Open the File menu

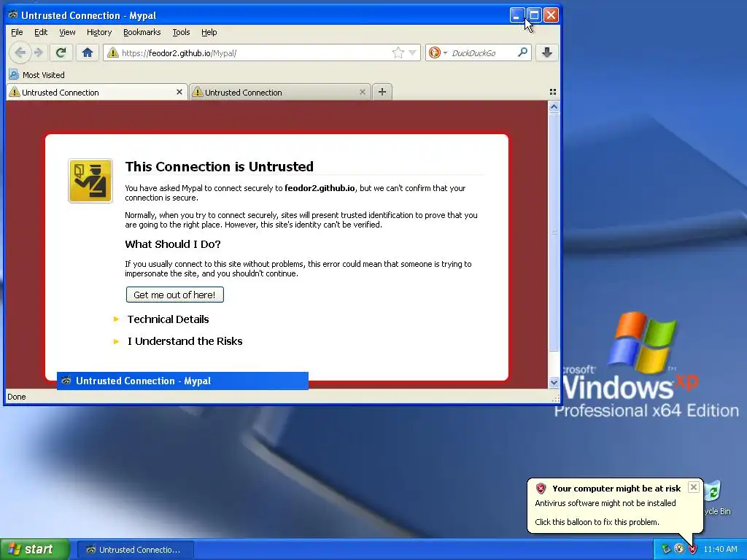click(17, 32)
